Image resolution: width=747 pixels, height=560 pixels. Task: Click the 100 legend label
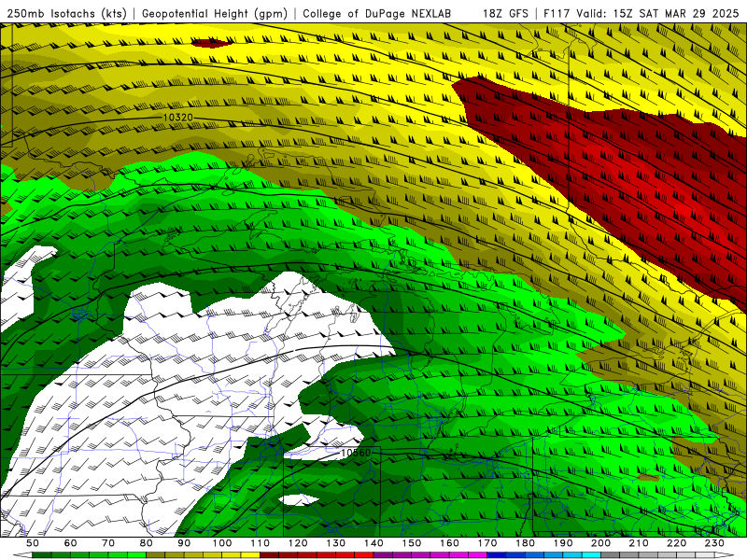tap(222, 543)
